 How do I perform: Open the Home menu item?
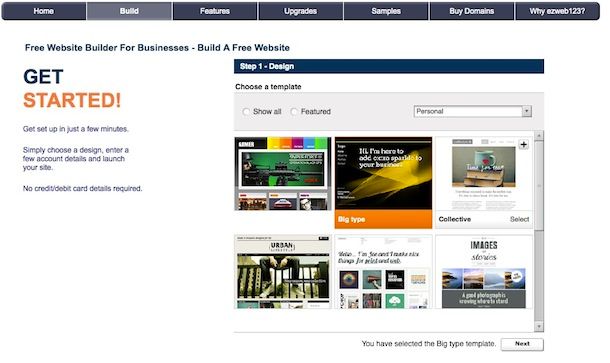click(x=44, y=11)
